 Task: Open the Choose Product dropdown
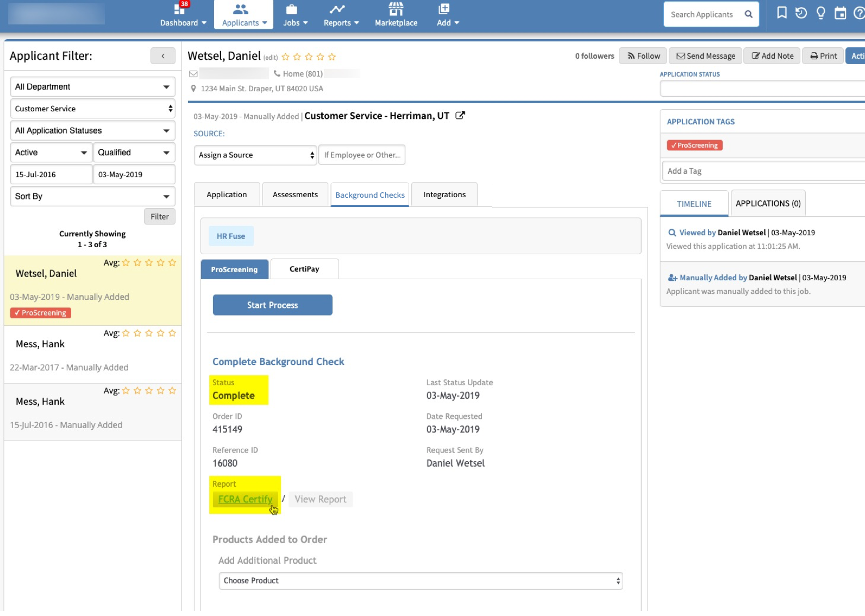pyautogui.click(x=420, y=581)
